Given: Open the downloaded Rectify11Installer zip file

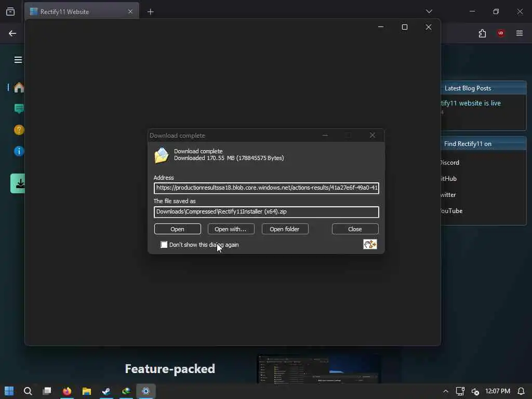Looking at the screenshot, I should 178,229.
